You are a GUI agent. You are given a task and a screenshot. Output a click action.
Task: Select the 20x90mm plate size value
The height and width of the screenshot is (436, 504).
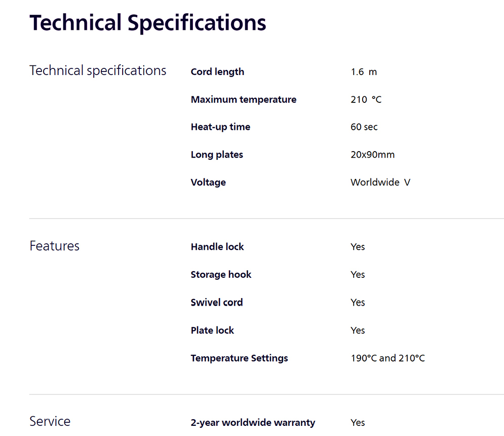(372, 155)
